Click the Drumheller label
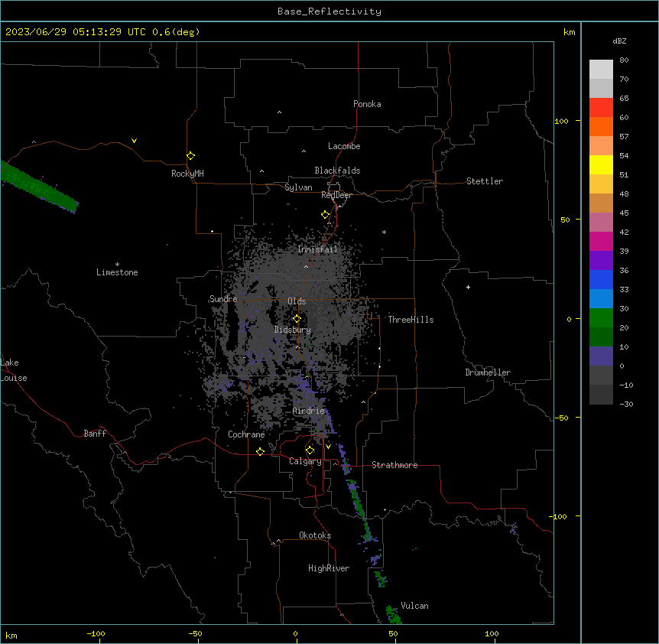 click(488, 372)
